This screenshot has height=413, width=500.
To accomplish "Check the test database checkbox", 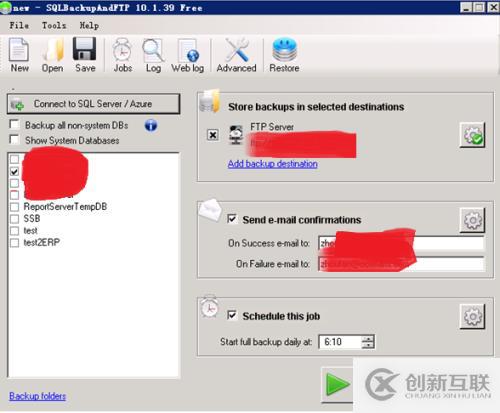I will click(x=14, y=231).
